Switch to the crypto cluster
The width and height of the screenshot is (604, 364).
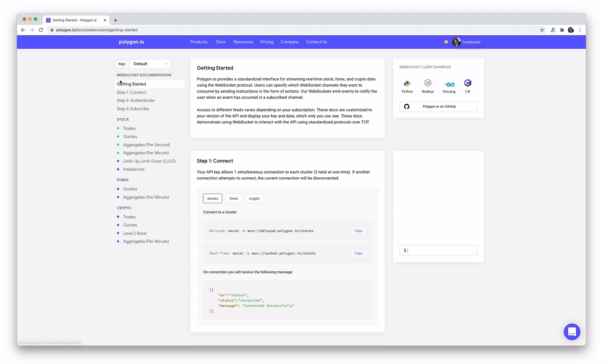254,198
